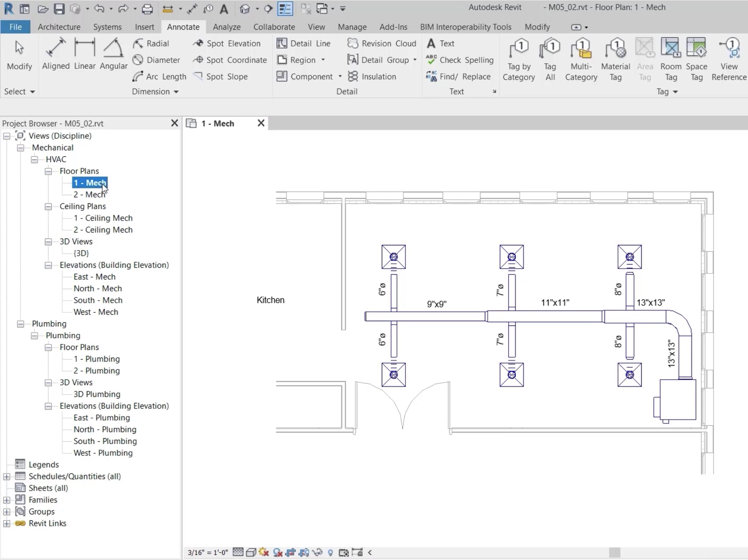
Task: Open the Detail Group dropdown arrow
Action: tap(415, 60)
